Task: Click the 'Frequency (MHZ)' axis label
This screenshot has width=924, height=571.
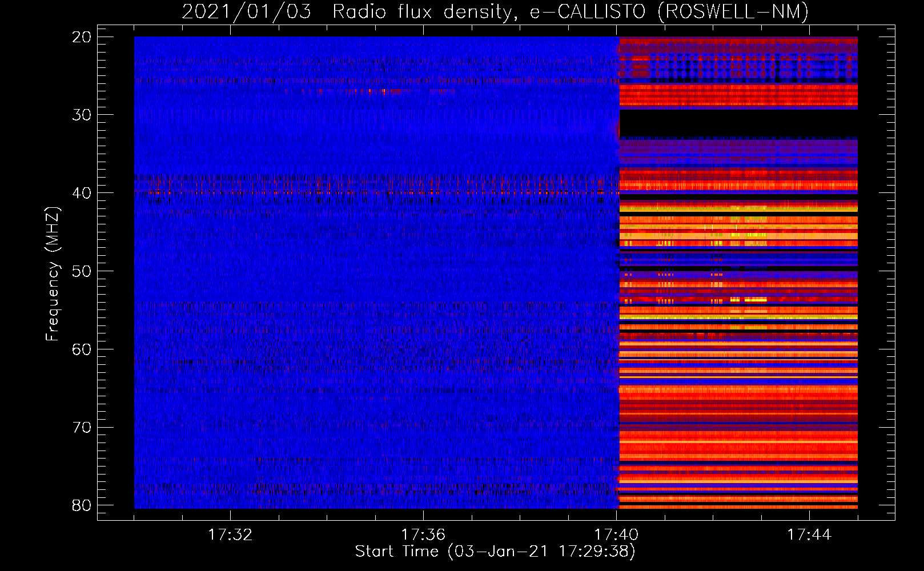Action: (x=53, y=274)
